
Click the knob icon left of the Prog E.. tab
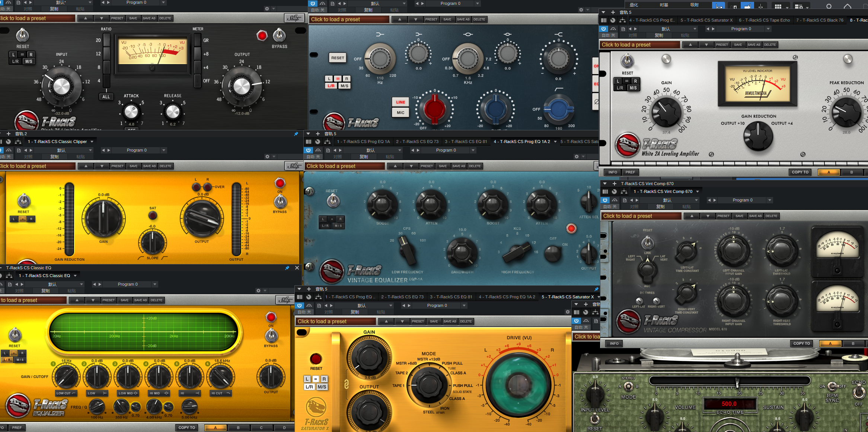613,20
